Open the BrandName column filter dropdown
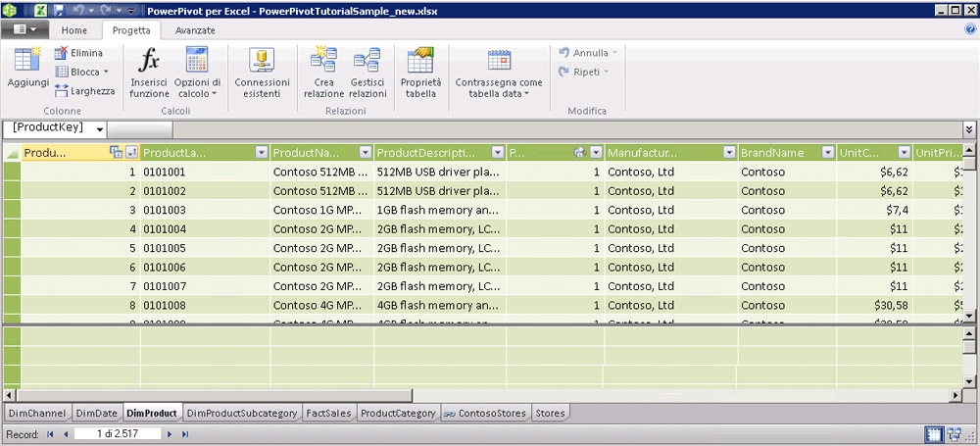The width and height of the screenshot is (980, 446). point(825,152)
